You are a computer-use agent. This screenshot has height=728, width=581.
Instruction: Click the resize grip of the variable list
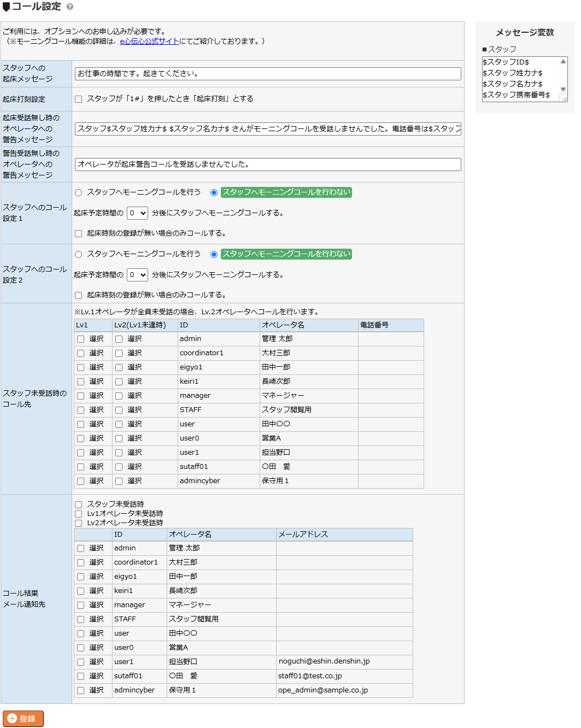(x=564, y=97)
